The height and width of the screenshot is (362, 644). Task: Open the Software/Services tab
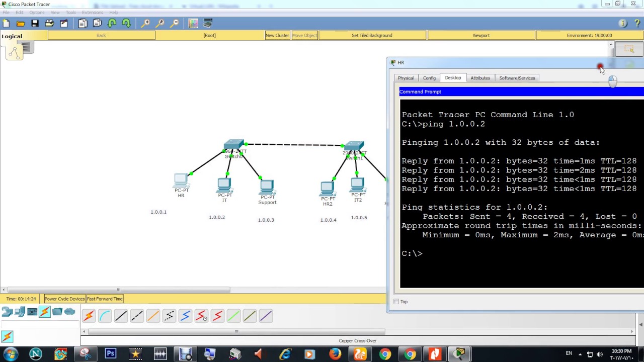517,78
